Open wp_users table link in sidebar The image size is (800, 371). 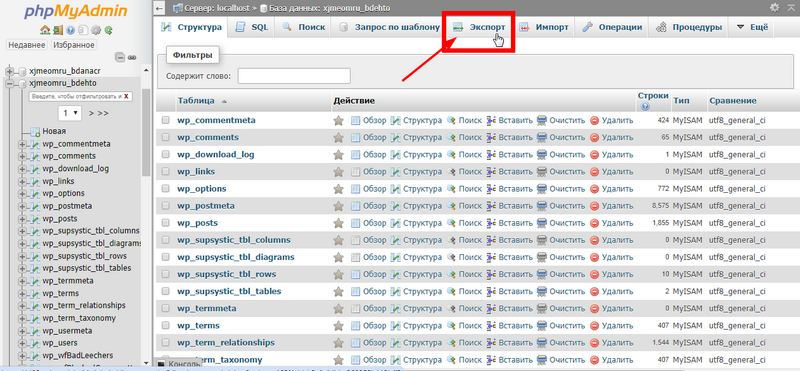point(60,343)
